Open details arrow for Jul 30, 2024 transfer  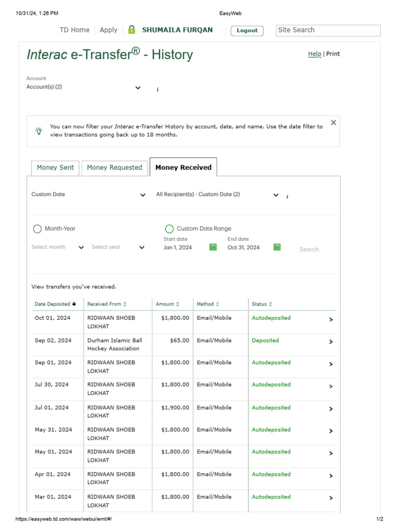coord(331,387)
